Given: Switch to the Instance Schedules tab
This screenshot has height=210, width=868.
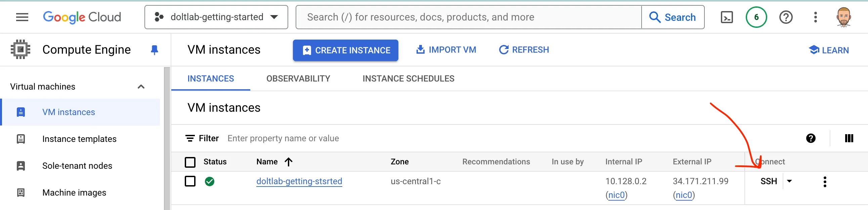Looking at the screenshot, I should pos(408,79).
